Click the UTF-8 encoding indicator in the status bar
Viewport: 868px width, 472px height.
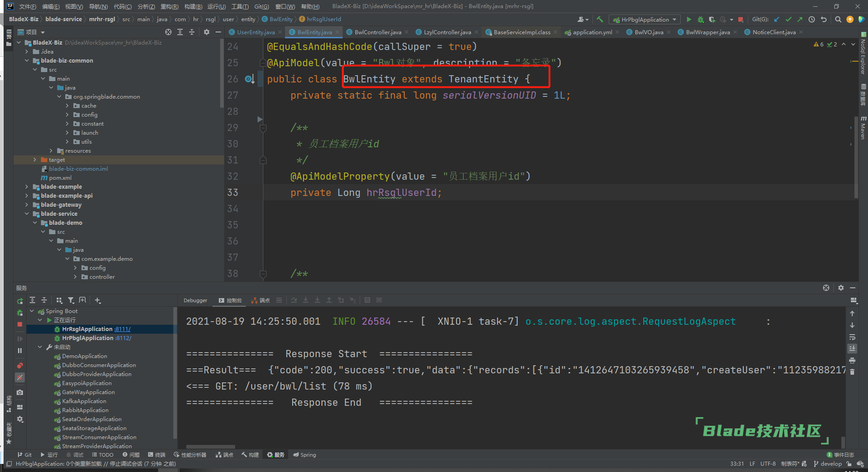tap(768, 464)
